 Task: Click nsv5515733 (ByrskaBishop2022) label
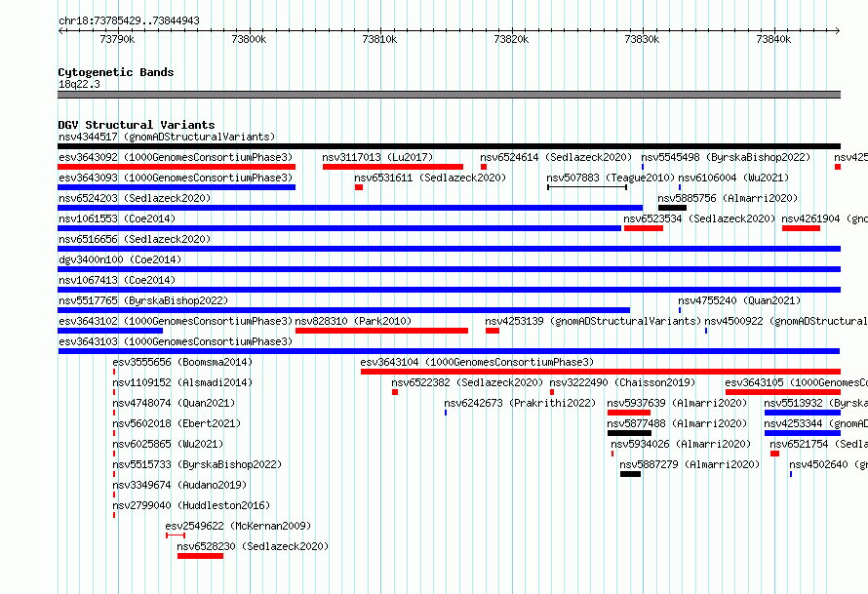197,464
